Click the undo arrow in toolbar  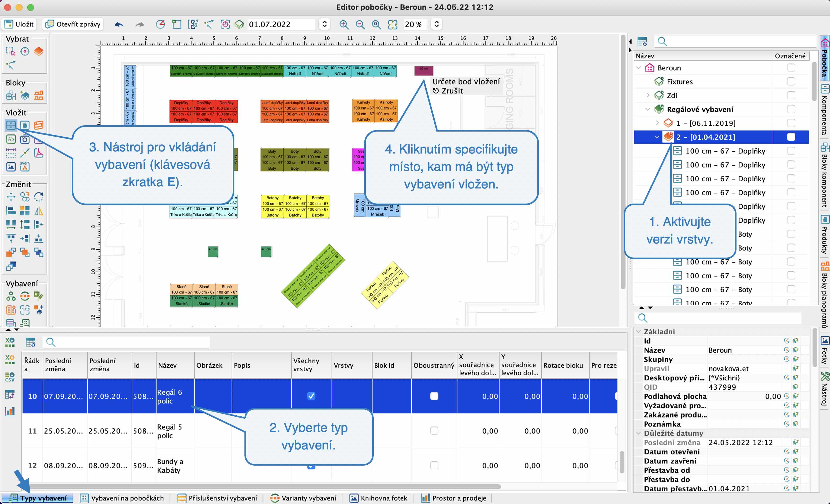tap(119, 24)
